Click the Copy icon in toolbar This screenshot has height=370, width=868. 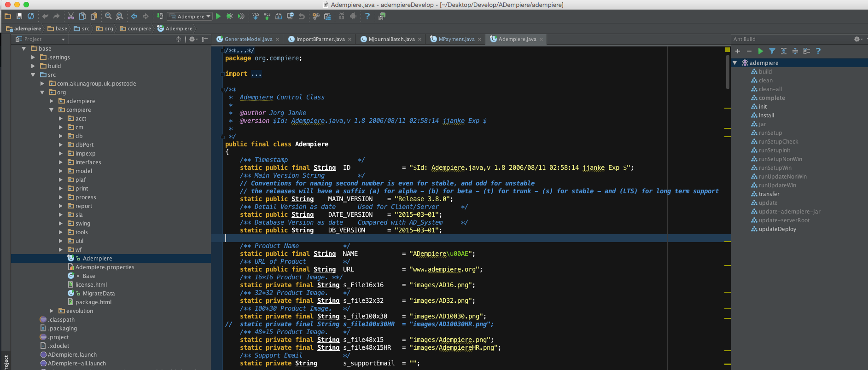pyautogui.click(x=82, y=16)
